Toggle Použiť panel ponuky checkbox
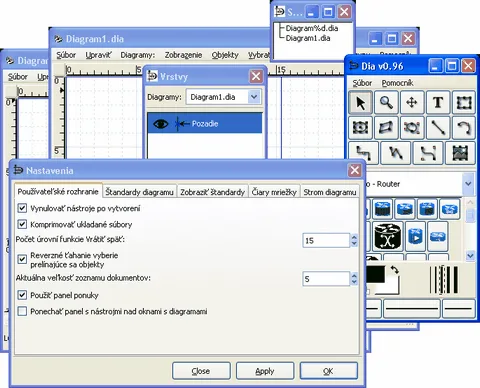This screenshot has height=388, width=480. coord(22,295)
